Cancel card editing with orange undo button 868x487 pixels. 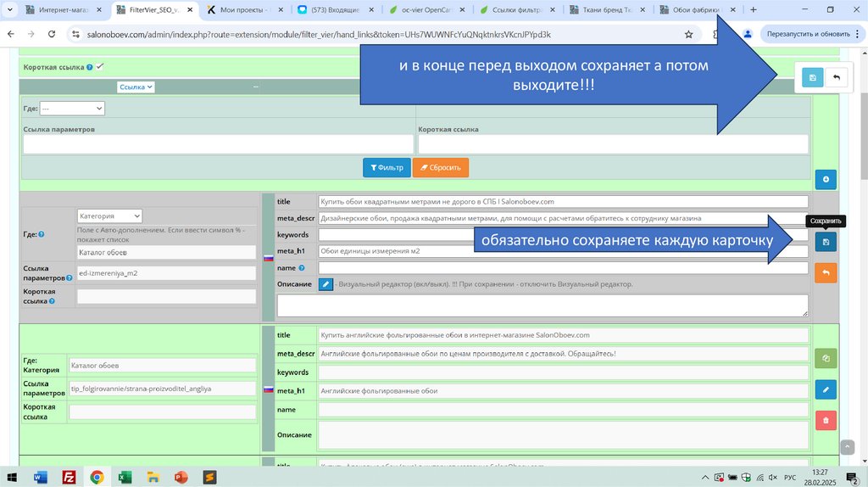pos(826,272)
